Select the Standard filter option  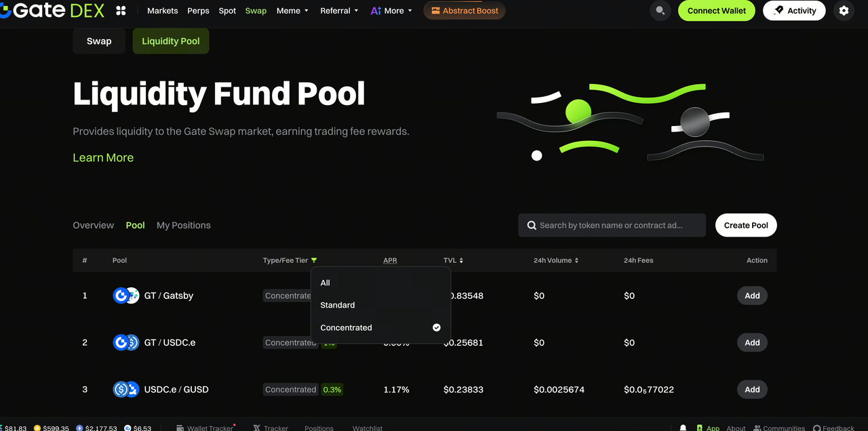pyautogui.click(x=338, y=305)
